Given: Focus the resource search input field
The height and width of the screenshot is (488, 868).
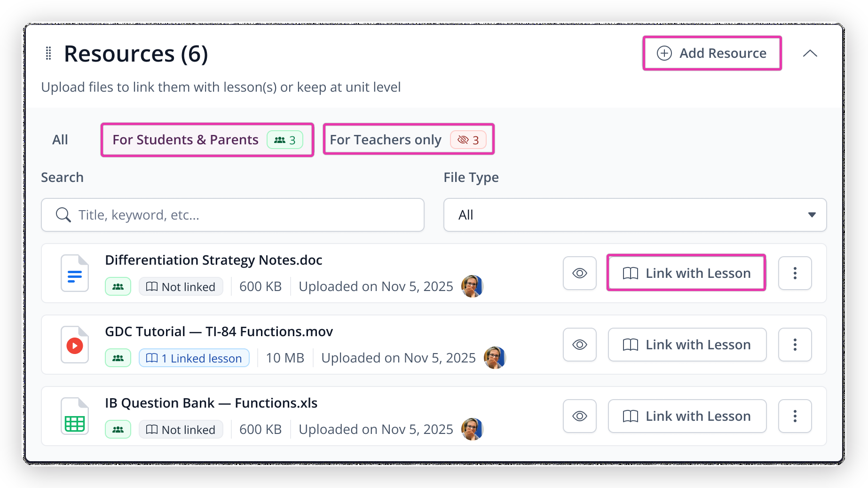Looking at the screenshot, I should click(233, 215).
